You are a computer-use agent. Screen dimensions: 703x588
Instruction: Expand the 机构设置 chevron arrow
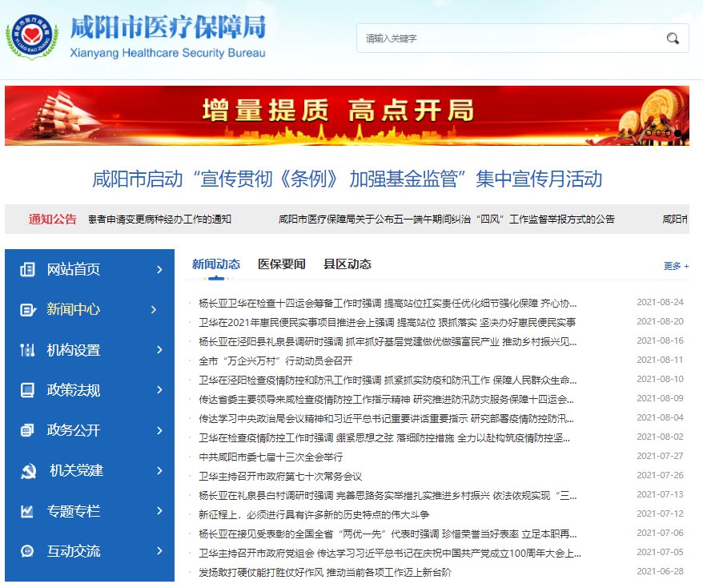click(159, 350)
